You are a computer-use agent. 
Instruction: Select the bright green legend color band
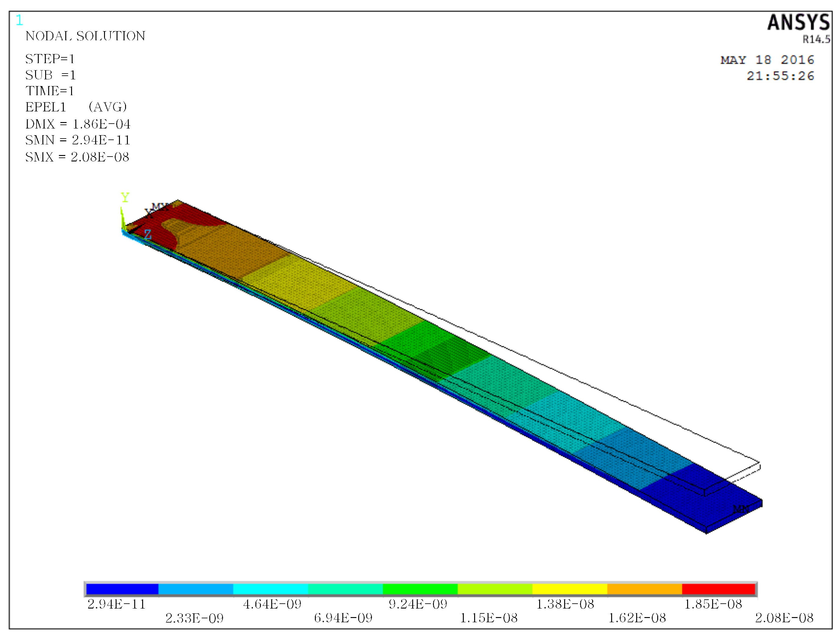420,589
